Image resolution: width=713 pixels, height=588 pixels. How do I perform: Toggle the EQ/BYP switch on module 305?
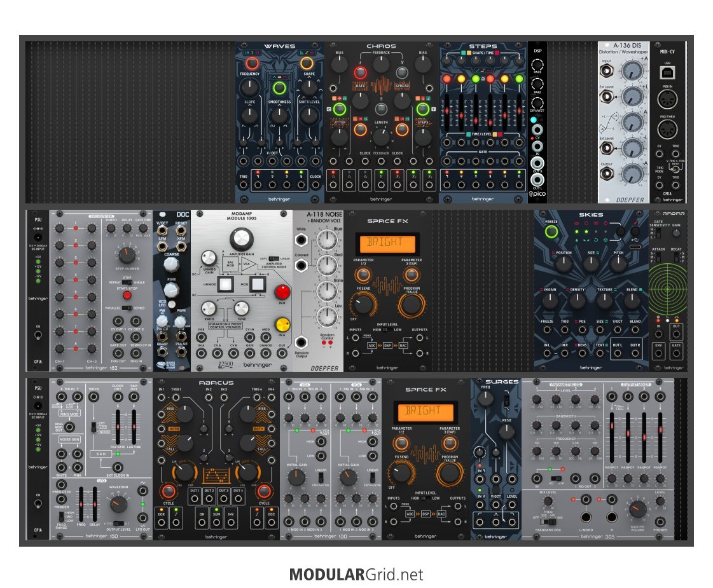point(556,478)
